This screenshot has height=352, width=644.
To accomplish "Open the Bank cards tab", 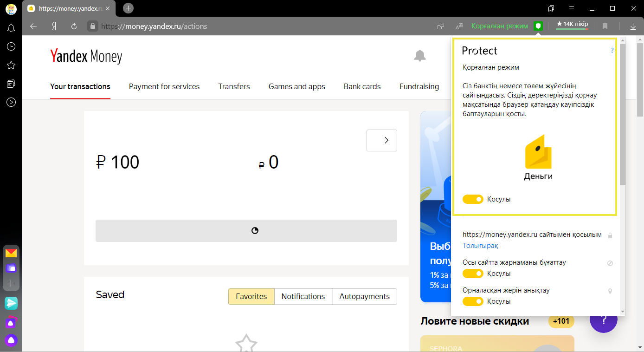I will point(362,86).
